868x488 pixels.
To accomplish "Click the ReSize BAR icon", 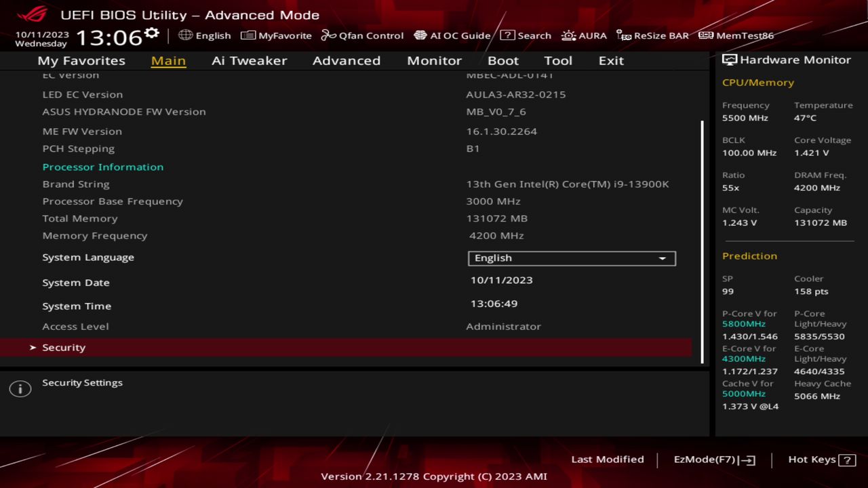I will pos(624,35).
